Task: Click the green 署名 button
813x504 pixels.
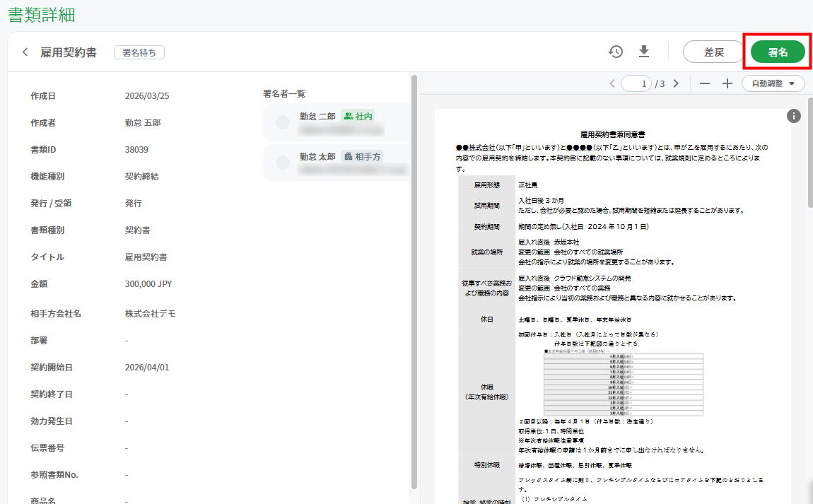Action: (778, 52)
